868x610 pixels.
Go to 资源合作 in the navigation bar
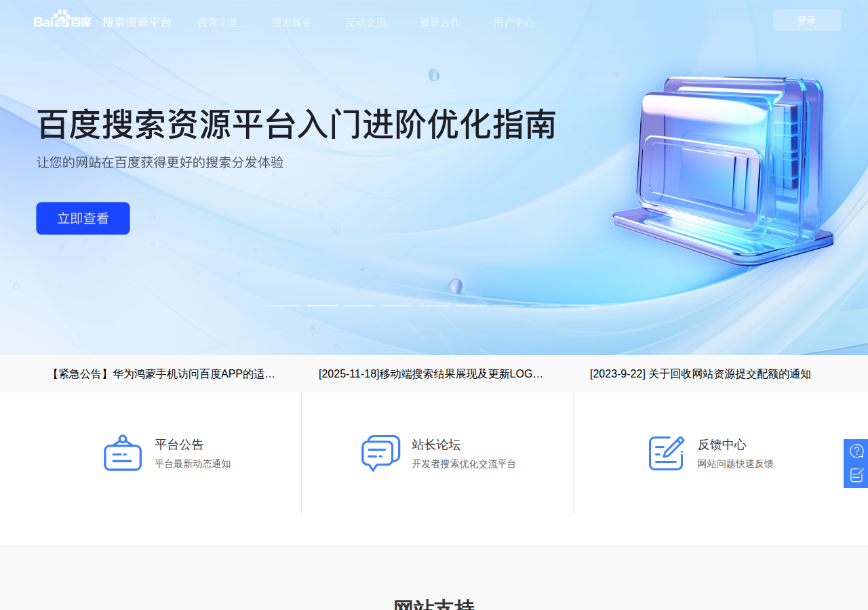point(440,22)
